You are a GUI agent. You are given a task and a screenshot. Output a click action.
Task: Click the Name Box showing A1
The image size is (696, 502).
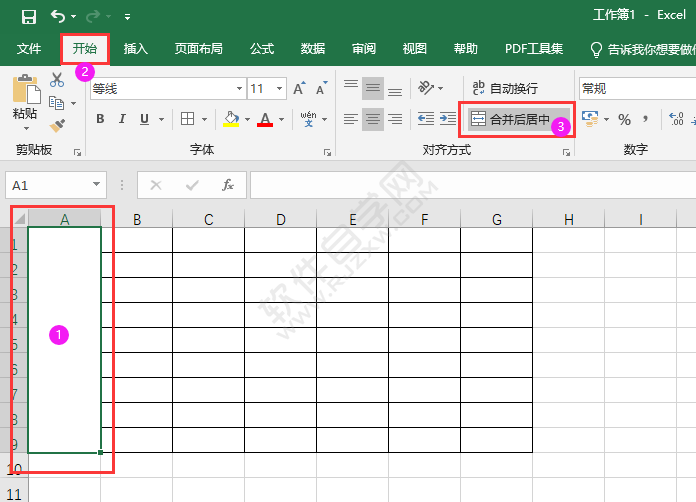click(56, 185)
